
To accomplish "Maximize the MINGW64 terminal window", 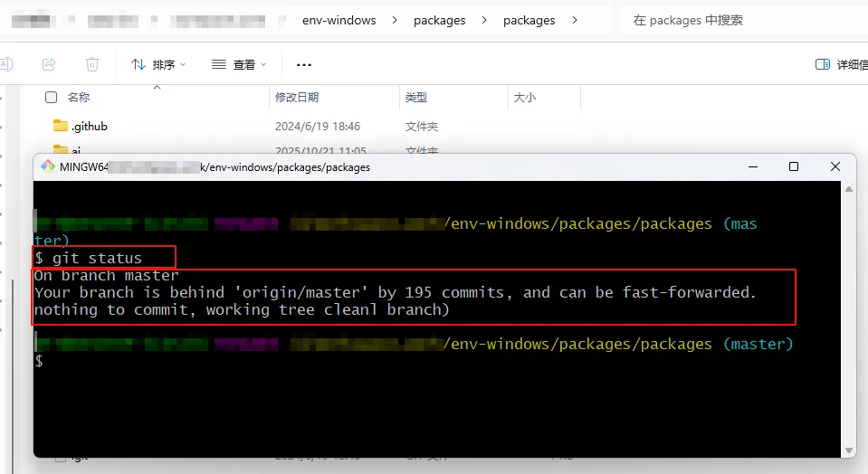I will 793,166.
